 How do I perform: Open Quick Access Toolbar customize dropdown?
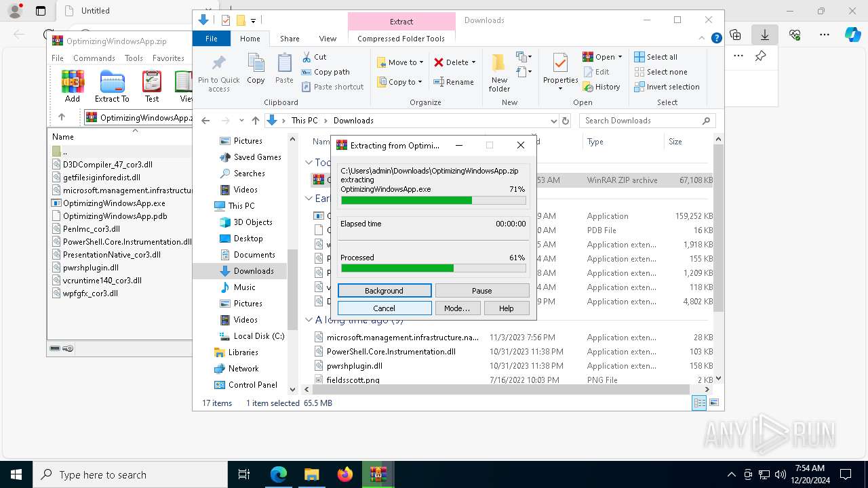(x=254, y=20)
